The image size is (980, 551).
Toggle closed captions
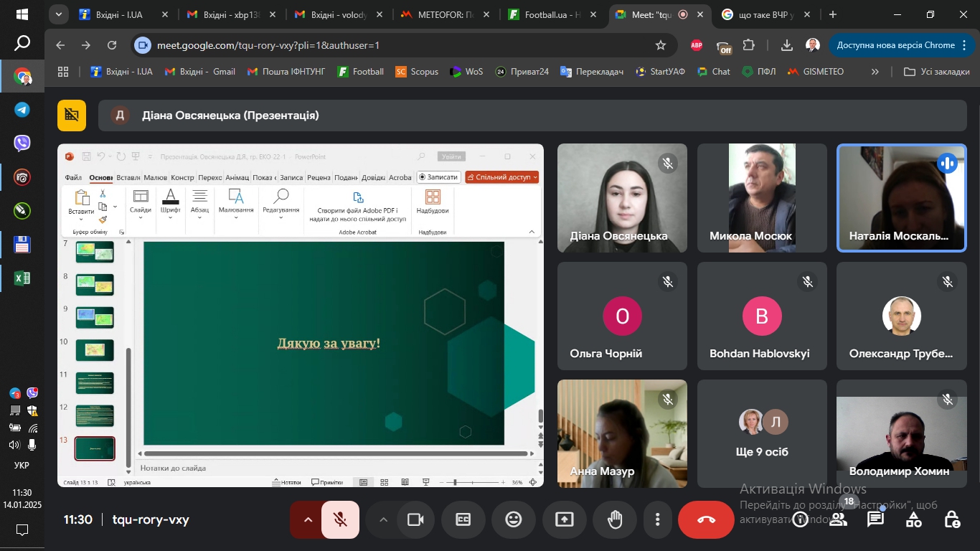(x=463, y=519)
